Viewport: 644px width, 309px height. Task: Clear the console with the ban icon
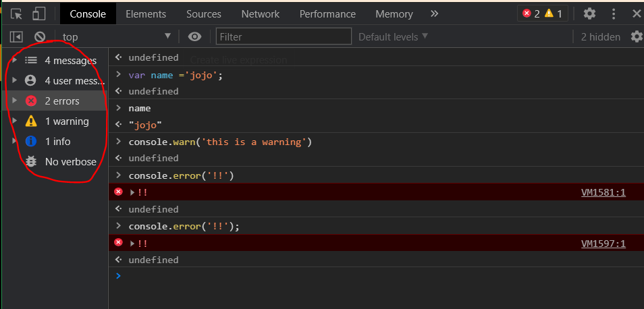[x=40, y=36]
